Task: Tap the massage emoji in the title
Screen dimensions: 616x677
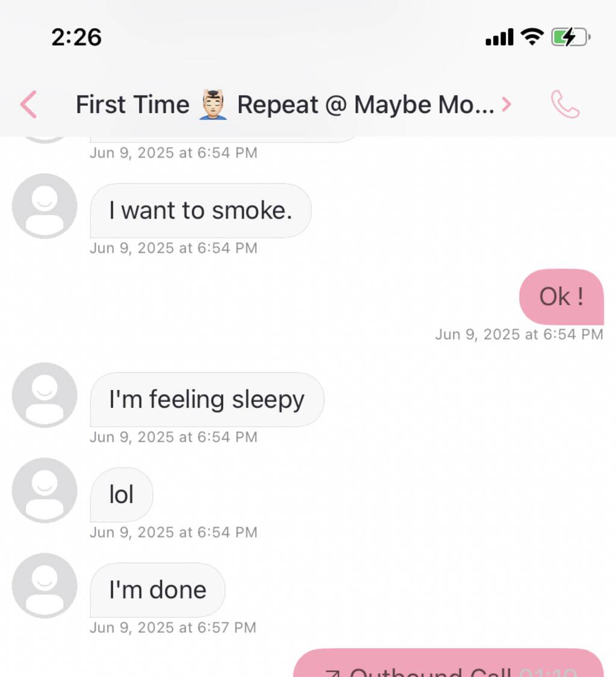Action: [x=213, y=105]
